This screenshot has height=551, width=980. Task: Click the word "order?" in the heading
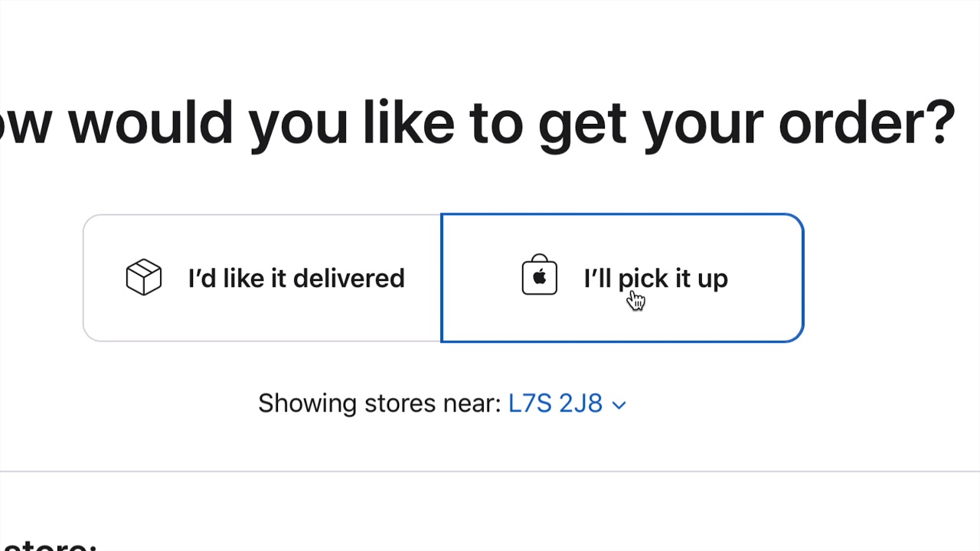click(867, 122)
